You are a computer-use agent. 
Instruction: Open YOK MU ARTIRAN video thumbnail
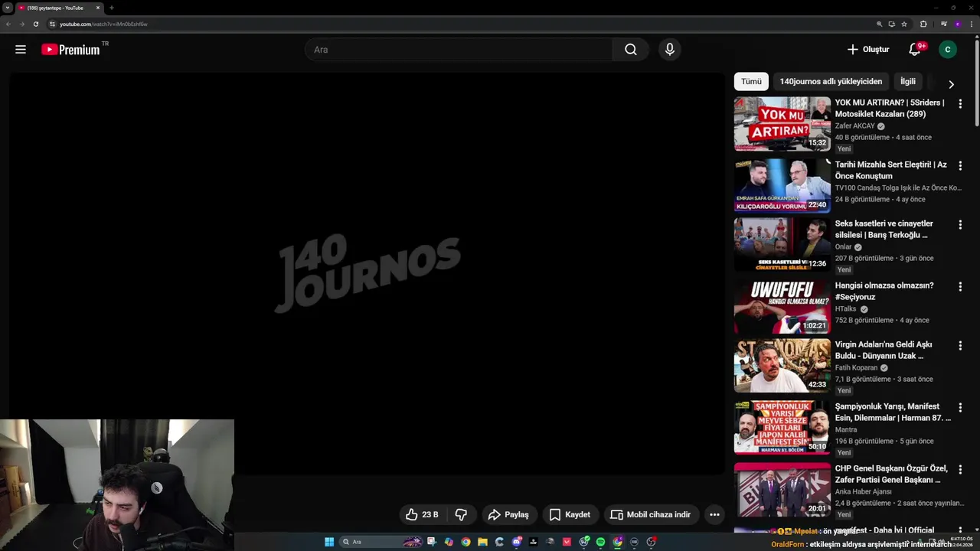pos(782,123)
